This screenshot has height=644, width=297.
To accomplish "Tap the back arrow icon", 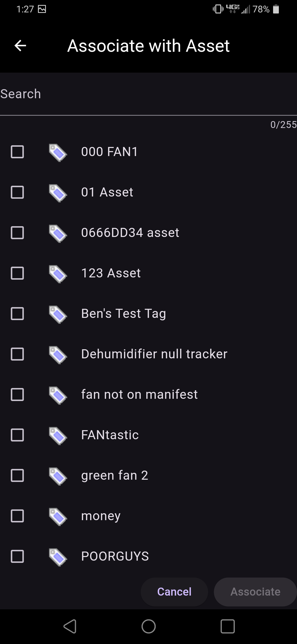I will click(x=20, y=46).
